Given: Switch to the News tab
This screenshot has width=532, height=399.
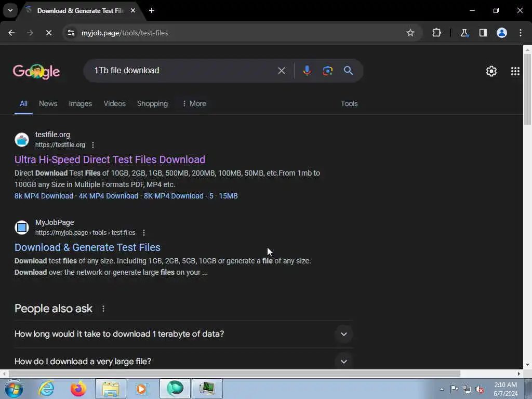Looking at the screenshot, I should coord(48,103).
